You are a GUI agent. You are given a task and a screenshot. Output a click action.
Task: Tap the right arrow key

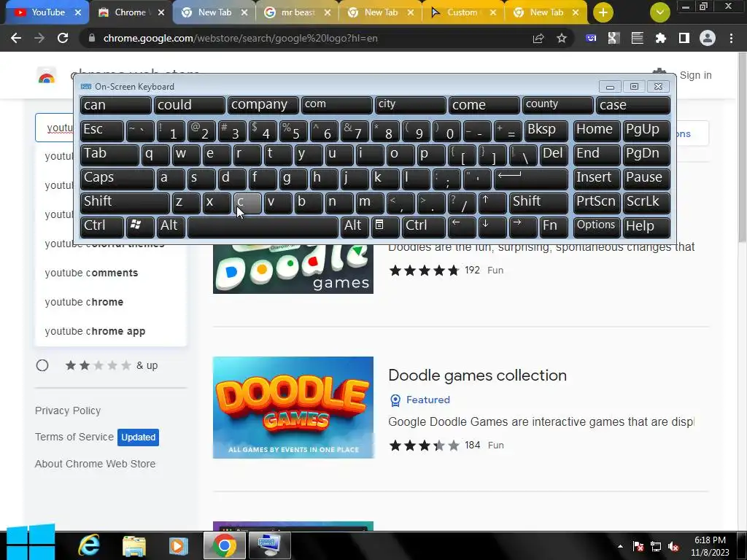coord(523,227)
